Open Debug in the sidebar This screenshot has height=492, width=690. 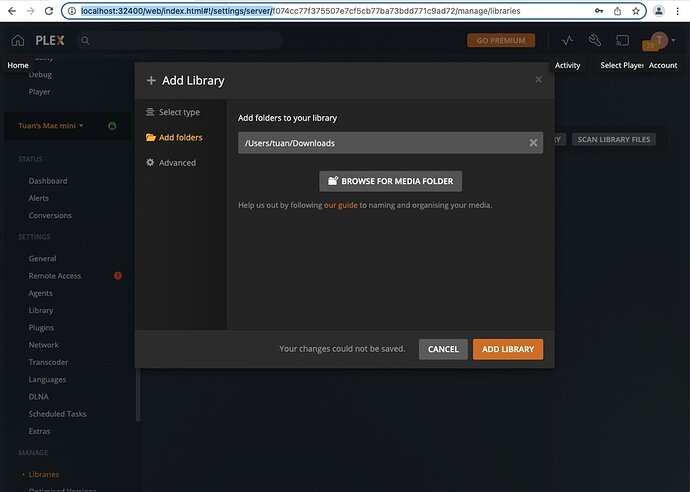tap(40, 74)
